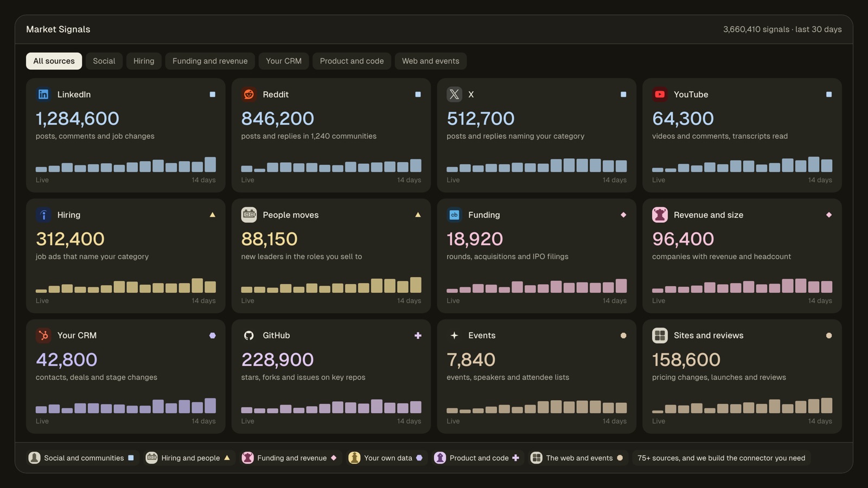Click the round marker on Events card
868x488 pixels.
click(x=623, y=336)
